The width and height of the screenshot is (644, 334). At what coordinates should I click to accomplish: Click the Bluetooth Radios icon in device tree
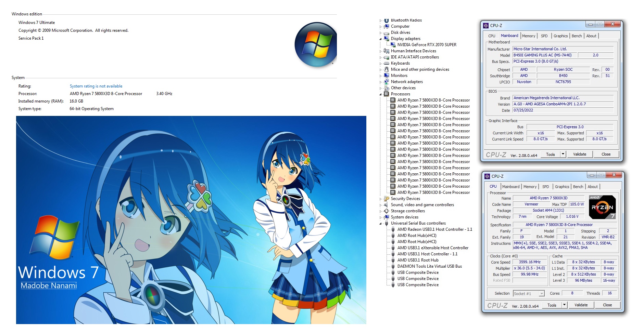387,21
